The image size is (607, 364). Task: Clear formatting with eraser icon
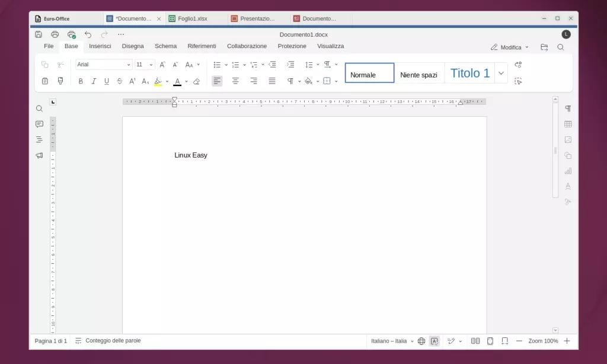coord(196,81)
